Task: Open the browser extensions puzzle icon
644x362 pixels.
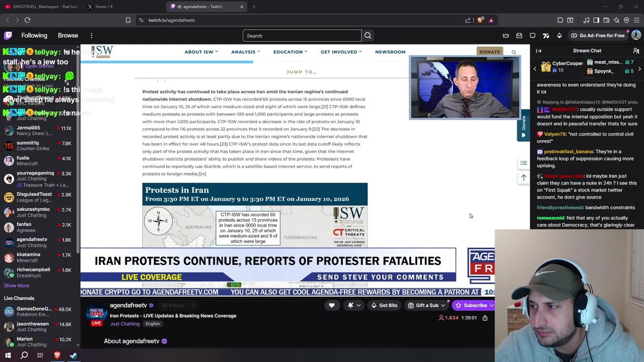Action: click(x=560, y=20)
